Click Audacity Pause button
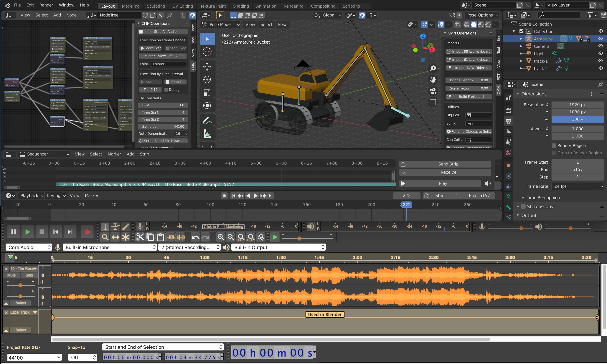607x364 pixels. pos(14,232)
